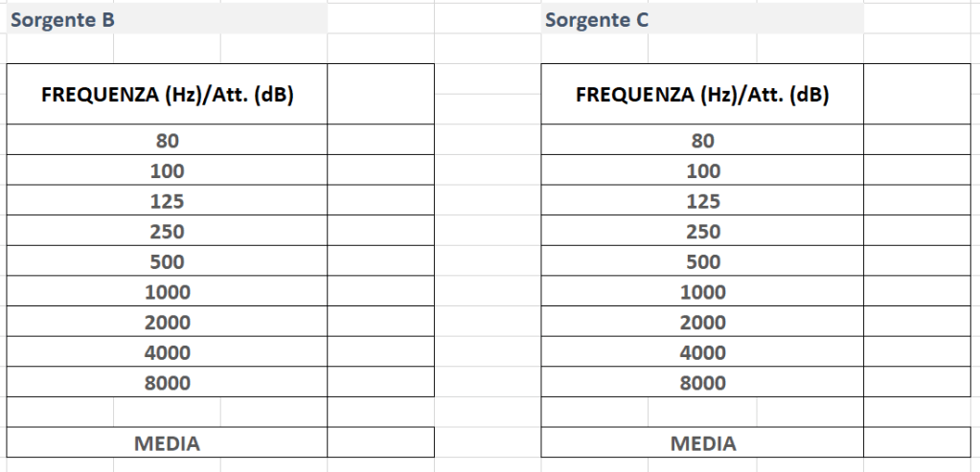Image resolution: width=980 pixels, height=472 pixels.
Task: Click empty value cell beside 500 in Sorgente C
Action: [x=916, y=261]
